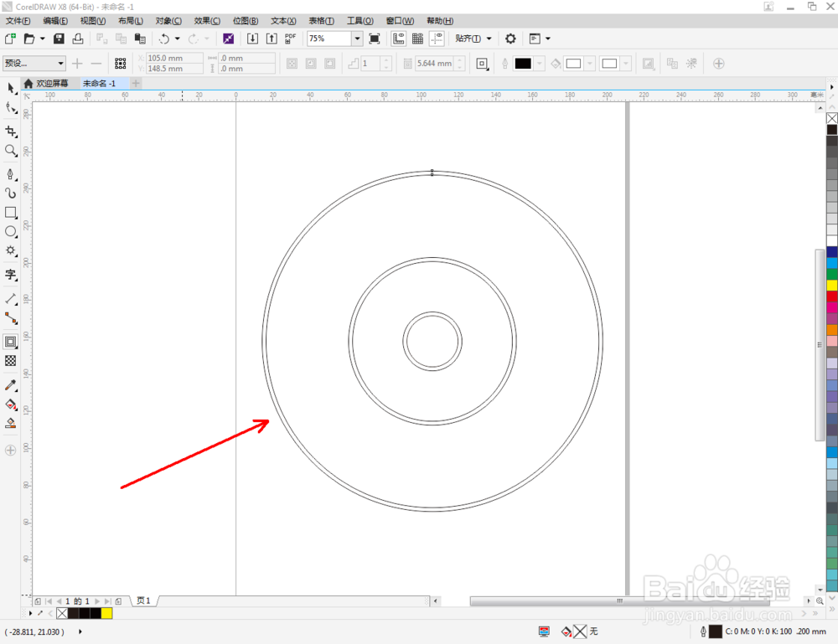
Task: Toggle full-screen preview icon
Action: 375,39
